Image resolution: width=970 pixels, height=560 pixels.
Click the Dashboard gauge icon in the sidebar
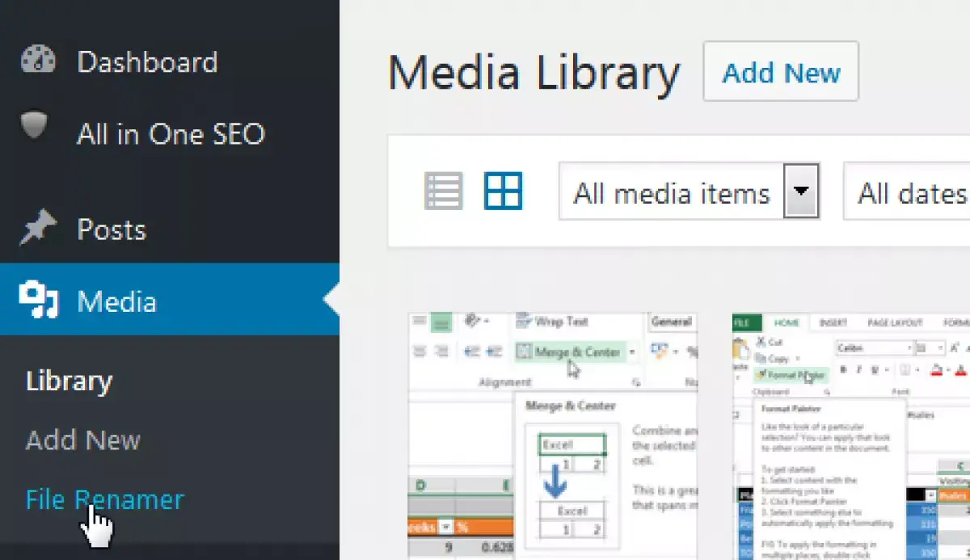[x=38, y=61]
